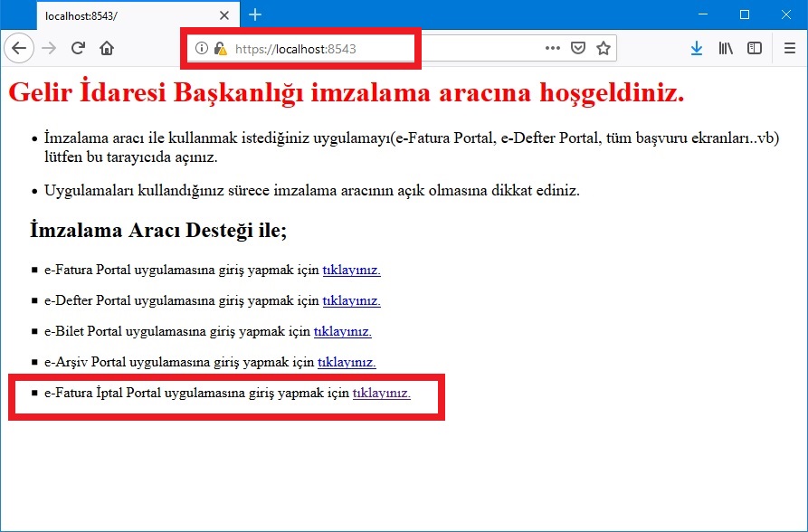Open a new tab with plus button
The height and width of the screenshot is (532, 808).
tap(255, 14)
